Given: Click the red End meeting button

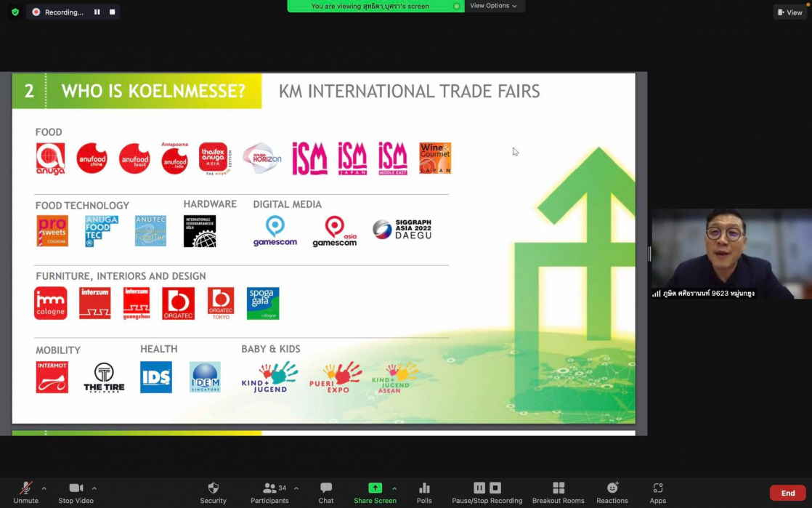Looking at the screenshot, I should coord(787,493).
